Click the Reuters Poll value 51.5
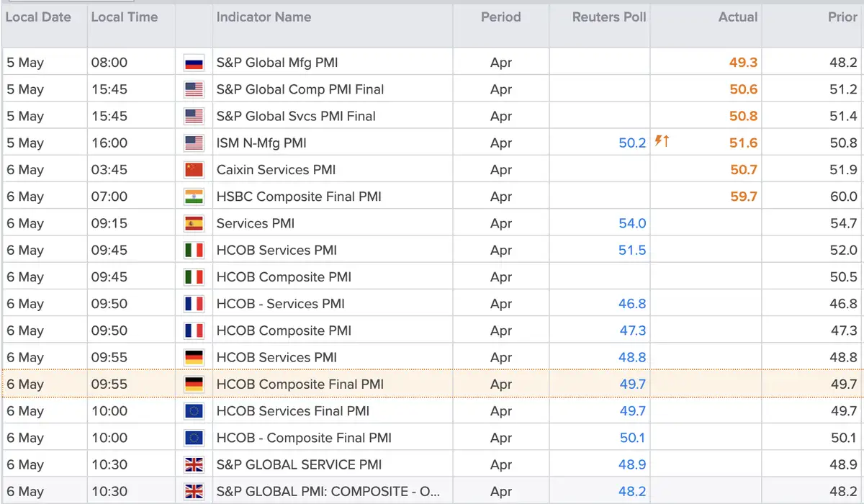This screenshot has width=864, height=504. click(x=632, y=251)
